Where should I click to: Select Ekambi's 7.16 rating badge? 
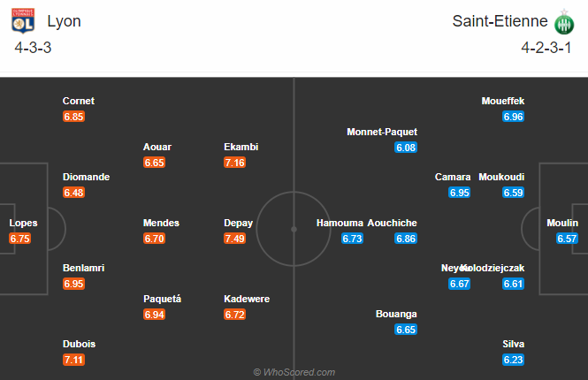pos(234,163)
